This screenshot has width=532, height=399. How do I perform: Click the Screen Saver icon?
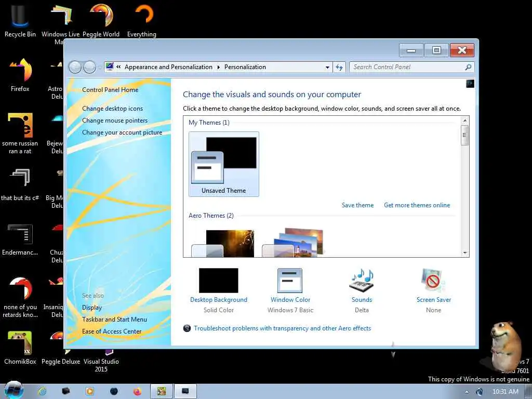point(433,280)
